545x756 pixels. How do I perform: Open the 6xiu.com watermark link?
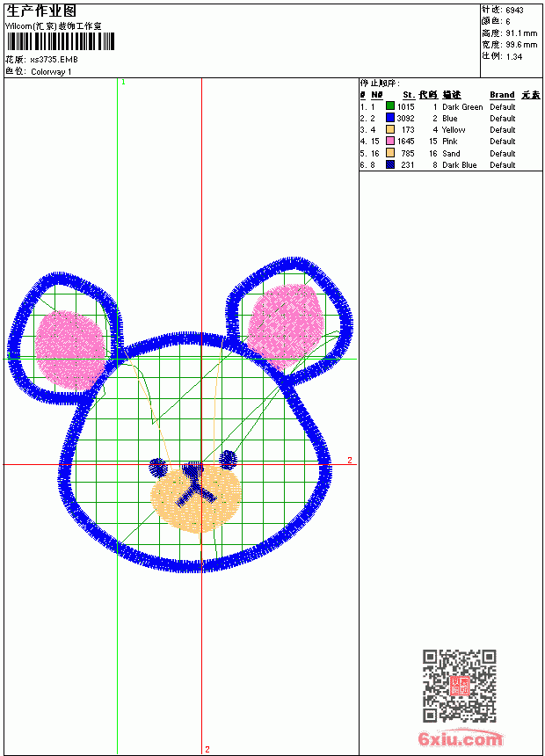(460, 738)
